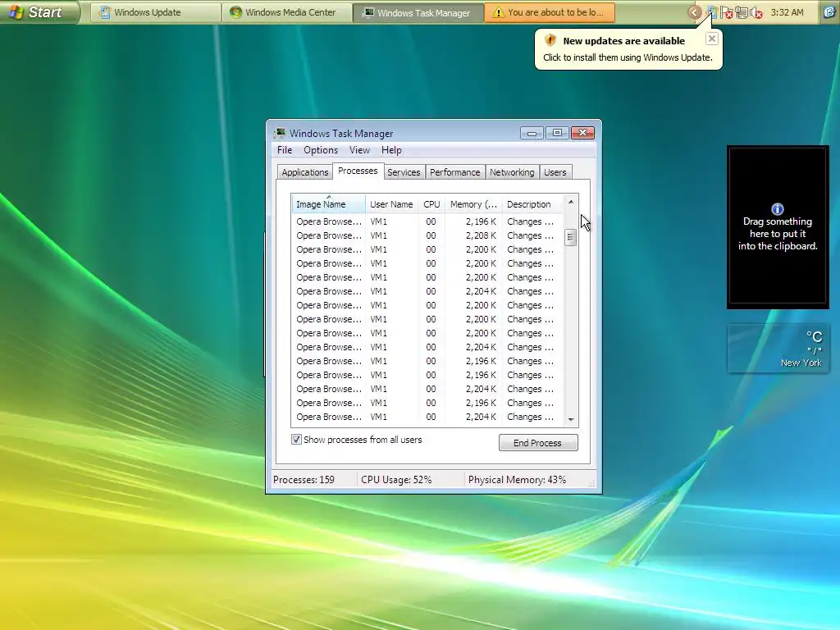Sort by User Name column header
The height and width of the screenshot is (630, 840).
[391, 204]
